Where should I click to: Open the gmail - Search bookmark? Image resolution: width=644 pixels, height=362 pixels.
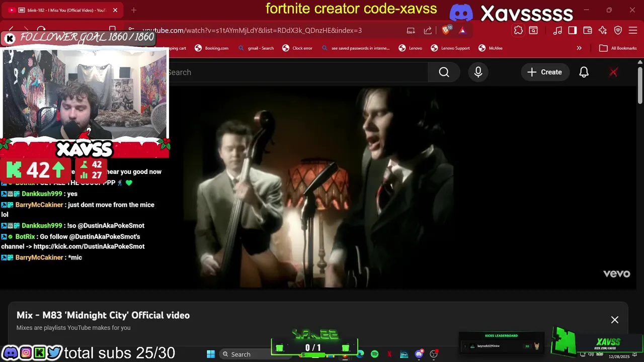click(256, 48)
